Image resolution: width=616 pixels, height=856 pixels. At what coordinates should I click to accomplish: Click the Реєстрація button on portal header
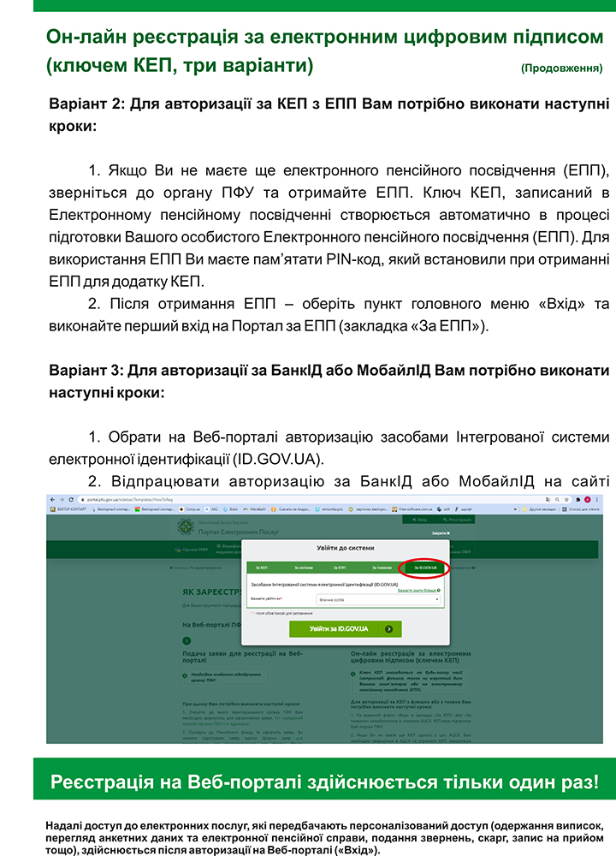456,520
